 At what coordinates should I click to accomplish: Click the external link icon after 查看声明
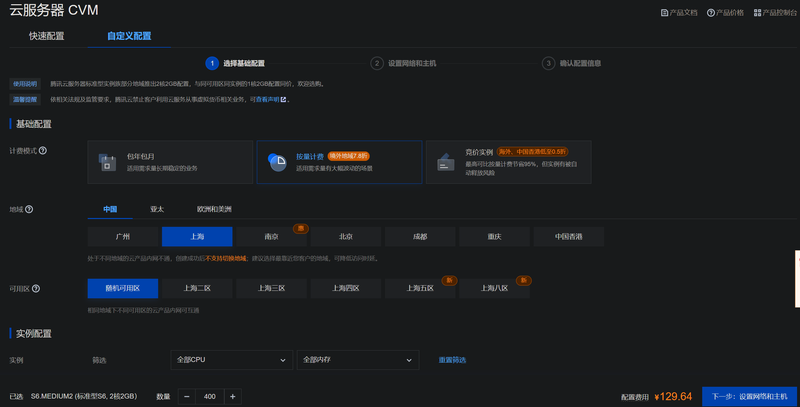point(283,99)
